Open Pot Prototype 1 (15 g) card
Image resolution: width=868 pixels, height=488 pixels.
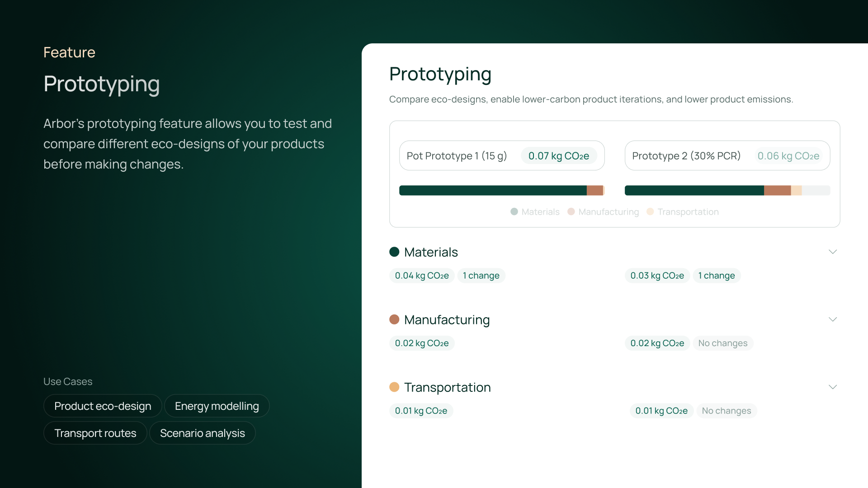[x=457, y=155]
